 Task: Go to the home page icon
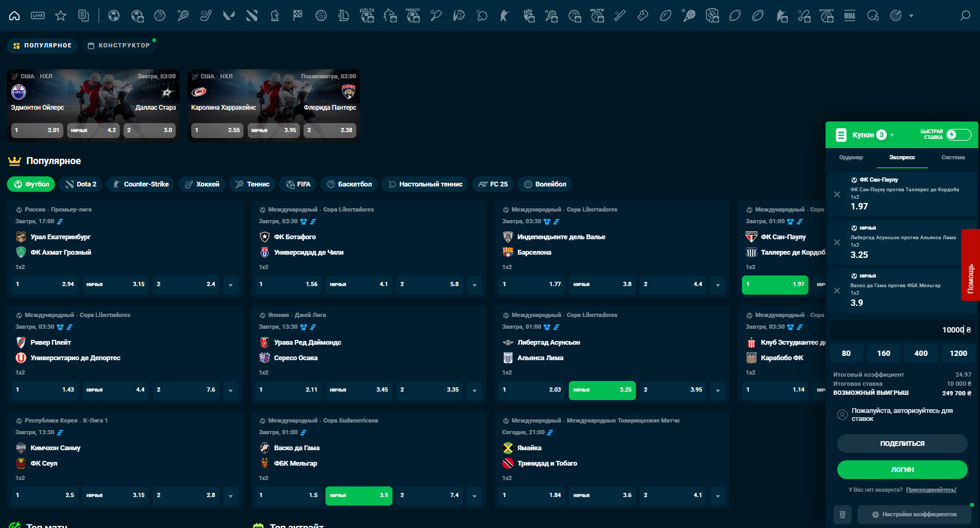(15, 15)
